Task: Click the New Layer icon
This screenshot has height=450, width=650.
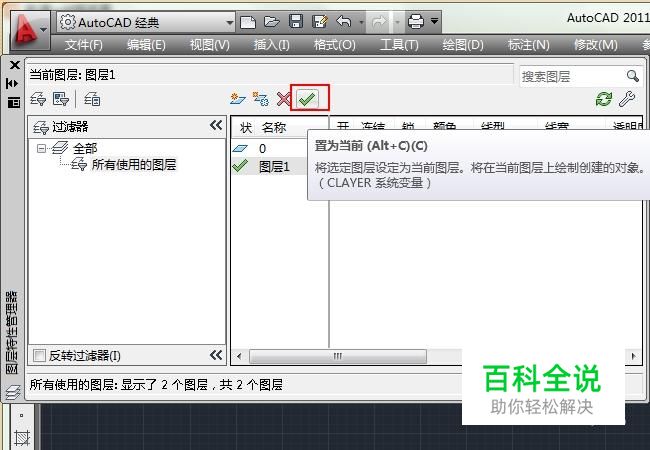Action: pos(238,99)
